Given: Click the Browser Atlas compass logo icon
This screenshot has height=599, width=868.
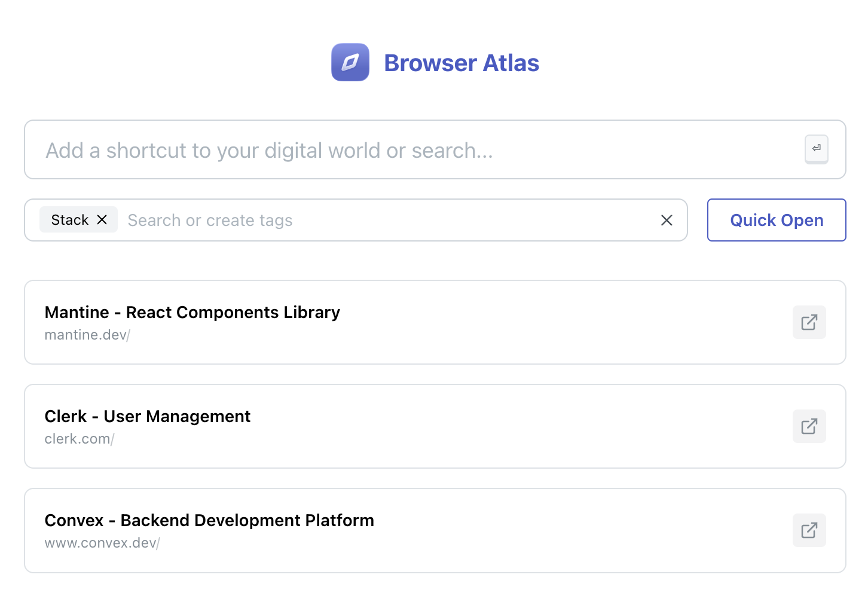Looking at the screenshot, I should [x=350, y=62].
